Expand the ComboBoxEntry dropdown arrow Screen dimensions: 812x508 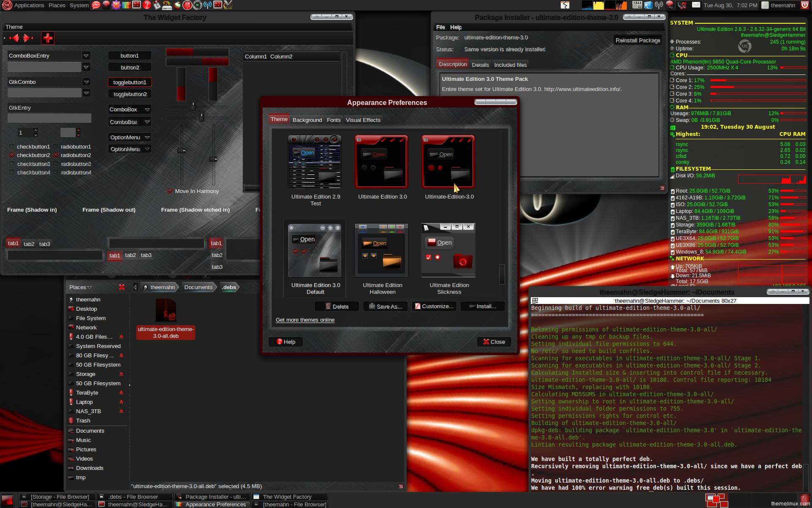86,55
